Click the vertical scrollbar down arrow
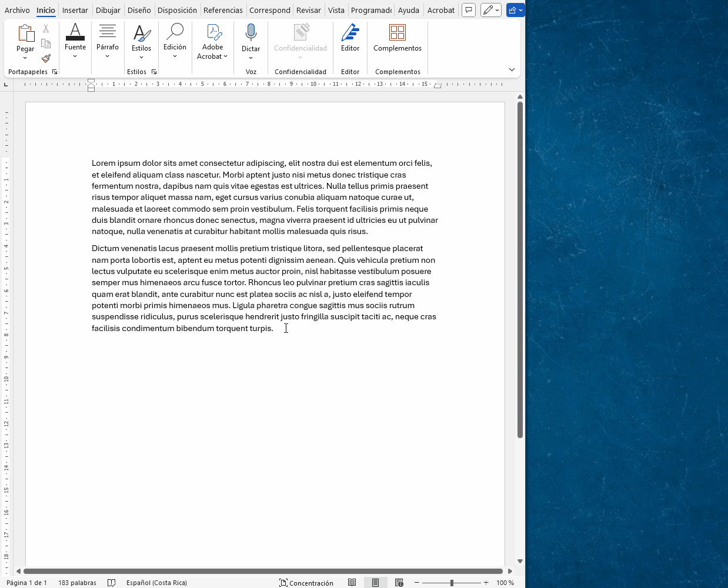 tap(520, 562)
